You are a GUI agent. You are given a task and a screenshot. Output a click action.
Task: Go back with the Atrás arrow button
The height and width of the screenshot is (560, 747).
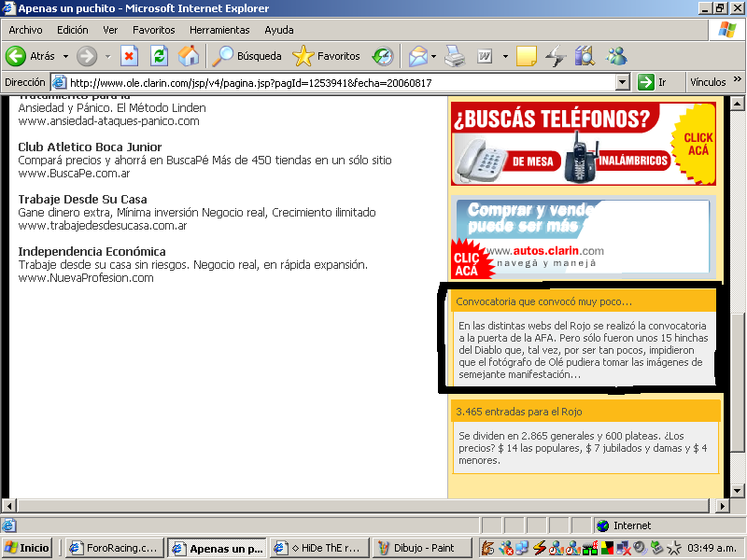point(30,56)
